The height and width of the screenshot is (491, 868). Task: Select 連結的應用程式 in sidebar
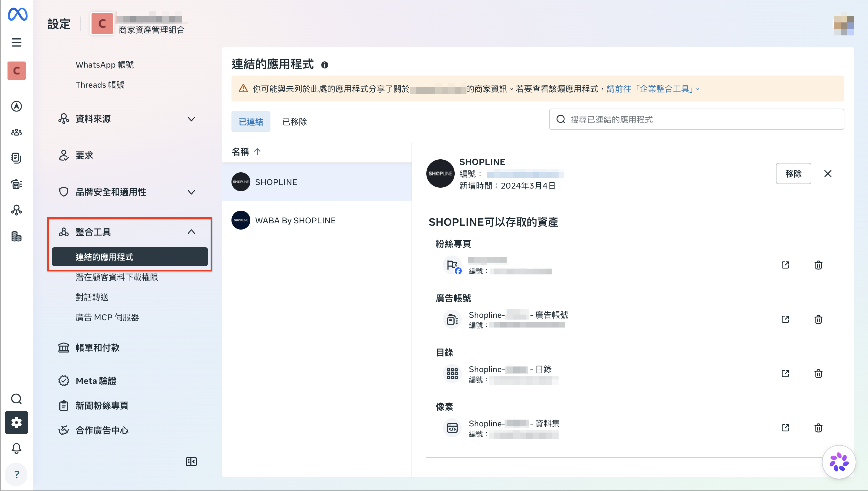pyautogui.click(x=130, y=257)
